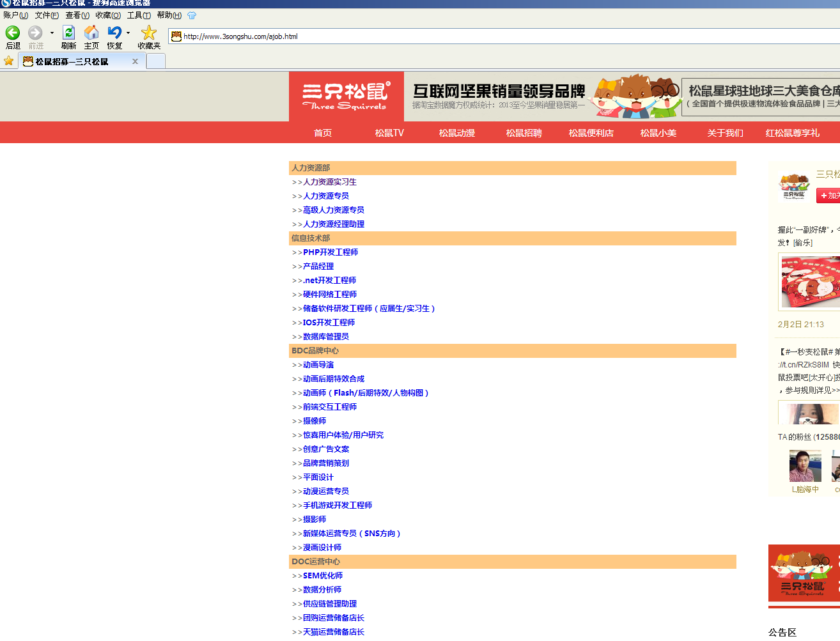The width and height of the screenshot is (840, 641).
Task: Open 天猫运营储备店长 job posting
Action: pyautogui.click(x=334, y=632)
